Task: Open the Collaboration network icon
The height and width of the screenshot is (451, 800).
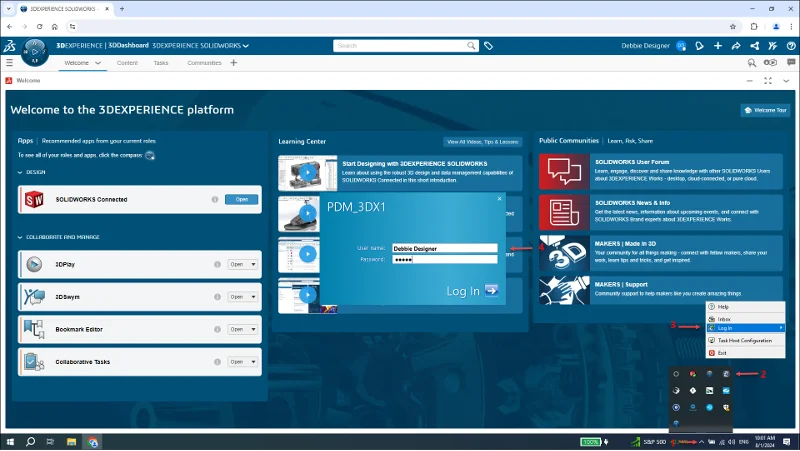Action: [754, 46]
